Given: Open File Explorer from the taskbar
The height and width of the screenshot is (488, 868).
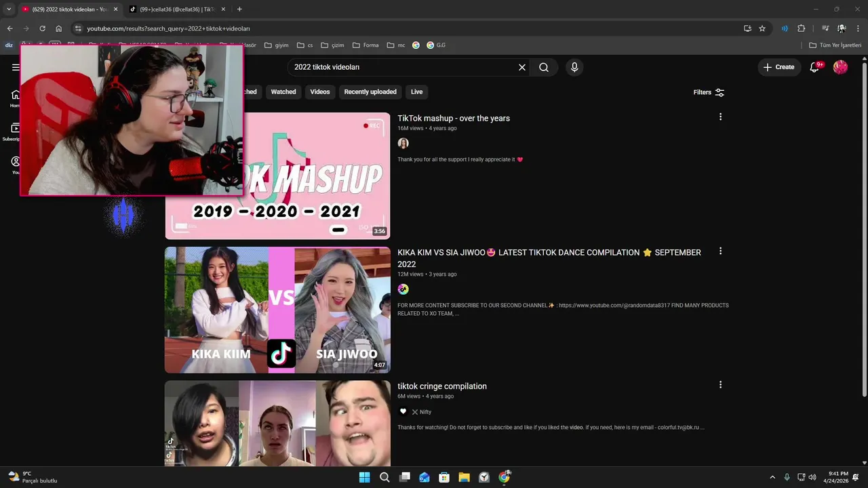Looking at the screenshot, I should 464,477.
